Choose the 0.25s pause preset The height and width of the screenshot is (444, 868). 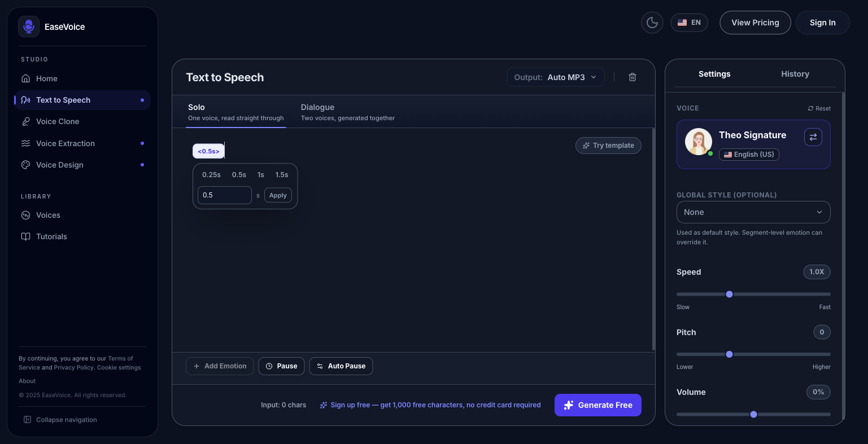pos(211,175)
